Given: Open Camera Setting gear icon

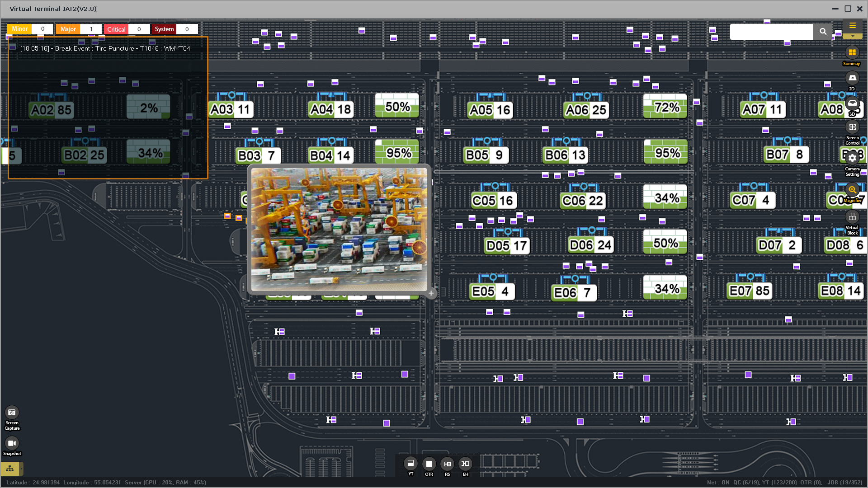Looking at the screenshot, I should click(852, 158).
